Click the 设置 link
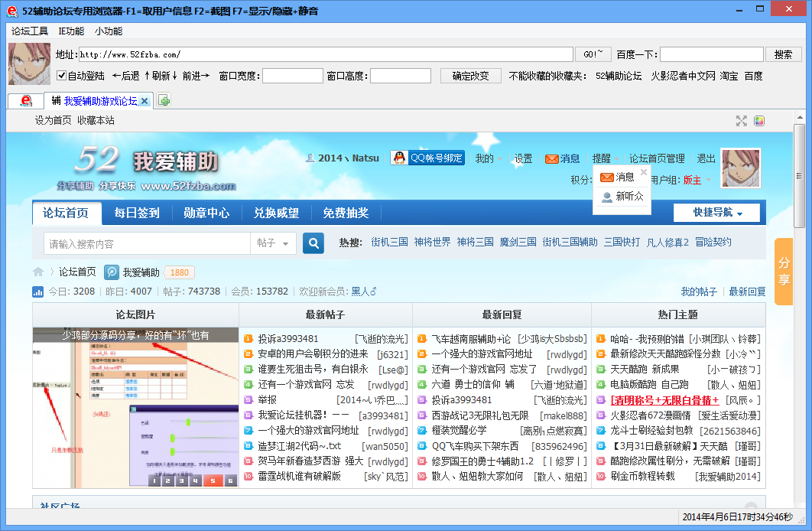The height and width of the screenshot is (531, 812). tap(523, 158)
